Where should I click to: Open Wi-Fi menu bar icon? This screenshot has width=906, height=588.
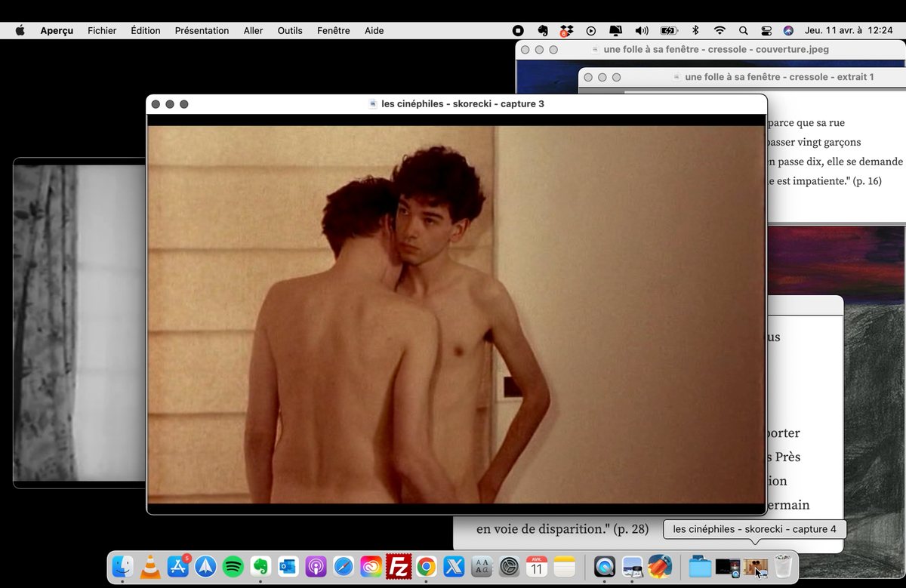pyautogui.click(x=720, y=31)
